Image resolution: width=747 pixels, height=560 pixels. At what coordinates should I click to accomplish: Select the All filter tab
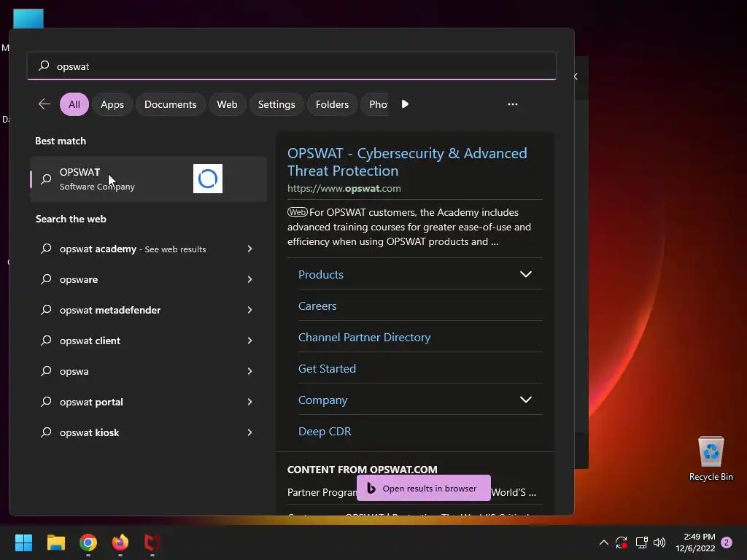point(74,104)
